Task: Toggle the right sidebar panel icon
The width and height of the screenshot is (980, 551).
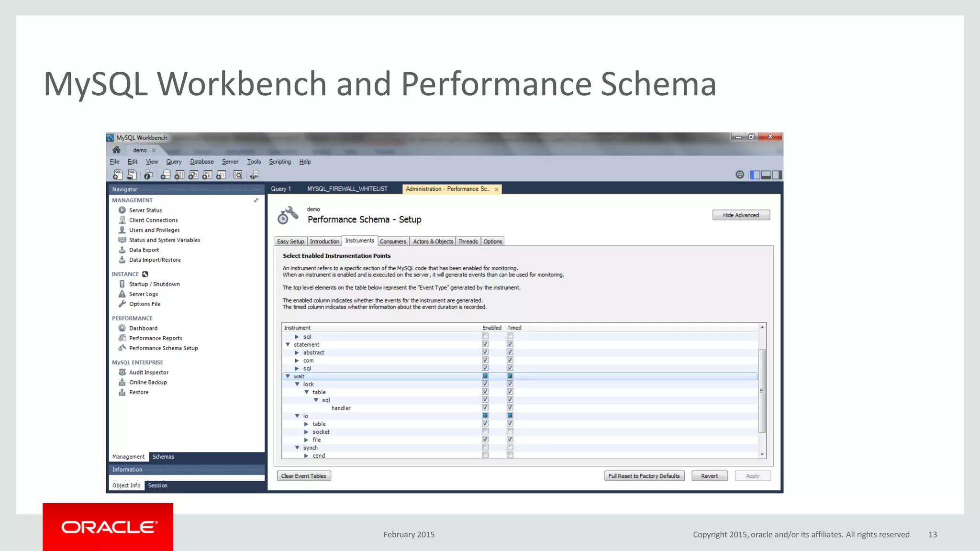Action: [777, 175]
